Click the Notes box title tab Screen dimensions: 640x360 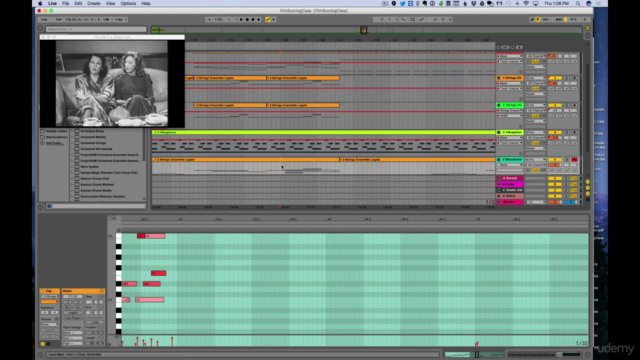pos(82,291)
